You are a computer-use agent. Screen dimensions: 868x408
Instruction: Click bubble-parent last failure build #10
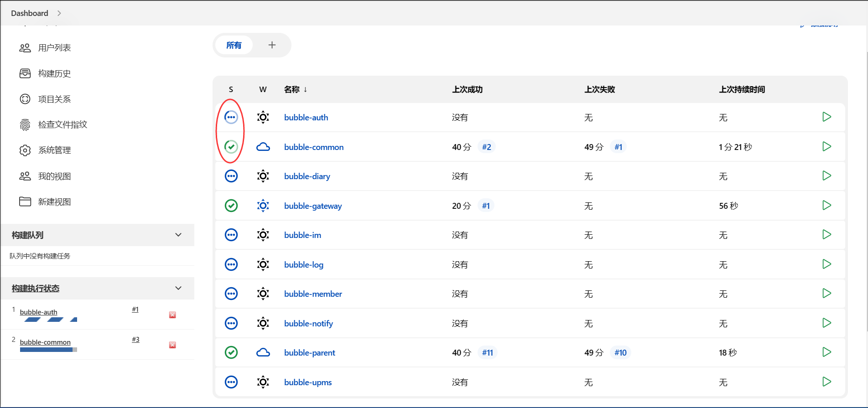pos(620,352)
